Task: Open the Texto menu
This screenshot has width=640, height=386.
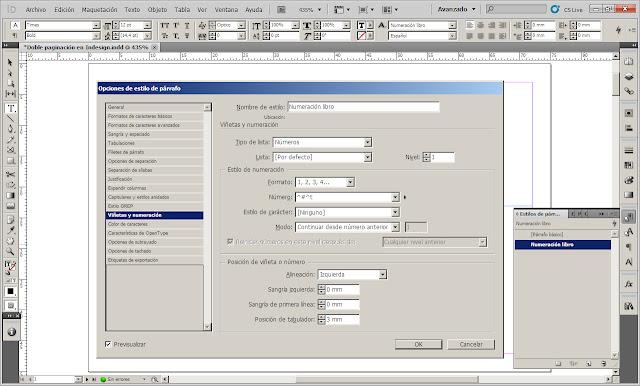Action: 132,9
